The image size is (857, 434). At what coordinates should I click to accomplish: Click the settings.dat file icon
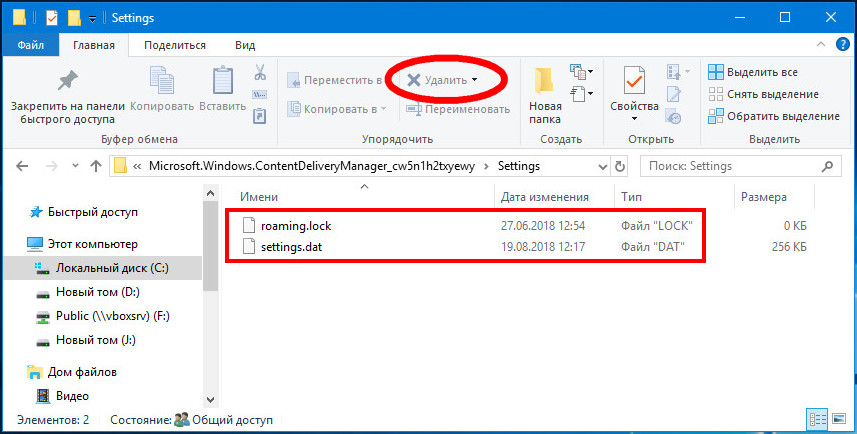pyautogui.click(x=249, y=247)
